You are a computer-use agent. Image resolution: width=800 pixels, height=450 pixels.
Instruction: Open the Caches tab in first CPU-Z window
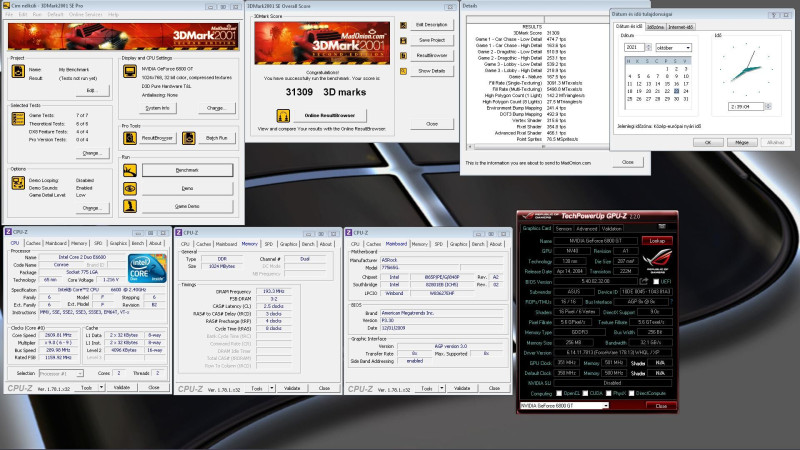pos(33,243)
